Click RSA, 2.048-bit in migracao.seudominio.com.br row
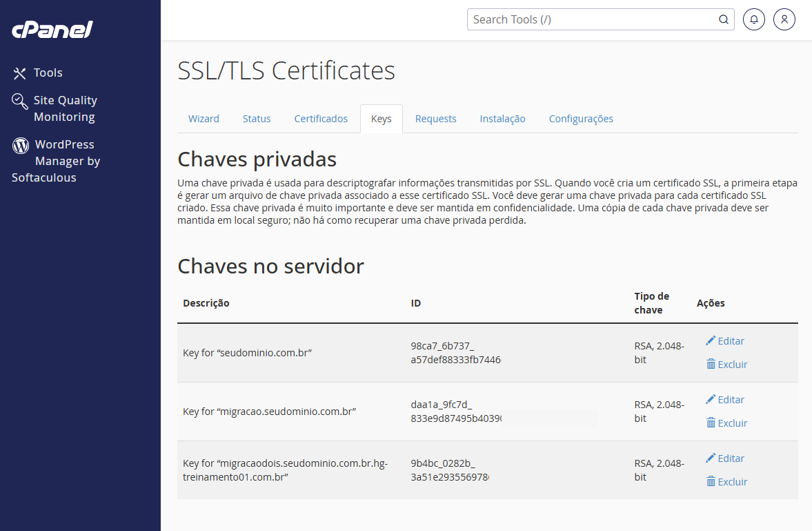The height and width of the screenshot is (531, 812). point(660,412)
